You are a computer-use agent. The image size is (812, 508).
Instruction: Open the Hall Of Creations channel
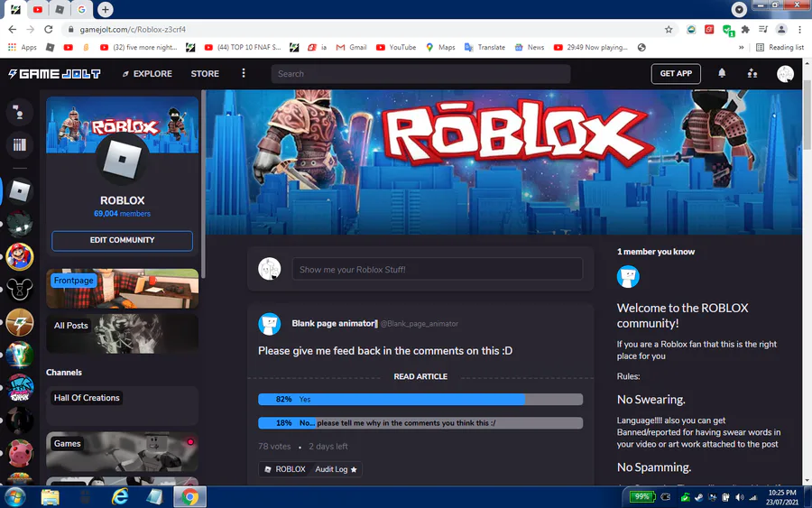tap(122, 405)
